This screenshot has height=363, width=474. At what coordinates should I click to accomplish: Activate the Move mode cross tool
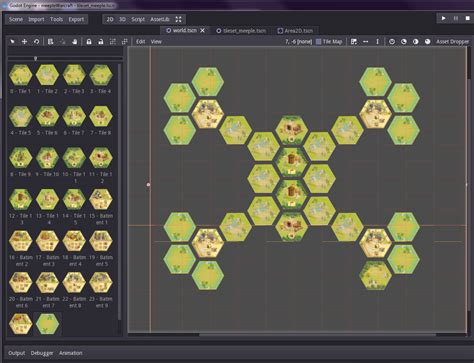[24, 42]
